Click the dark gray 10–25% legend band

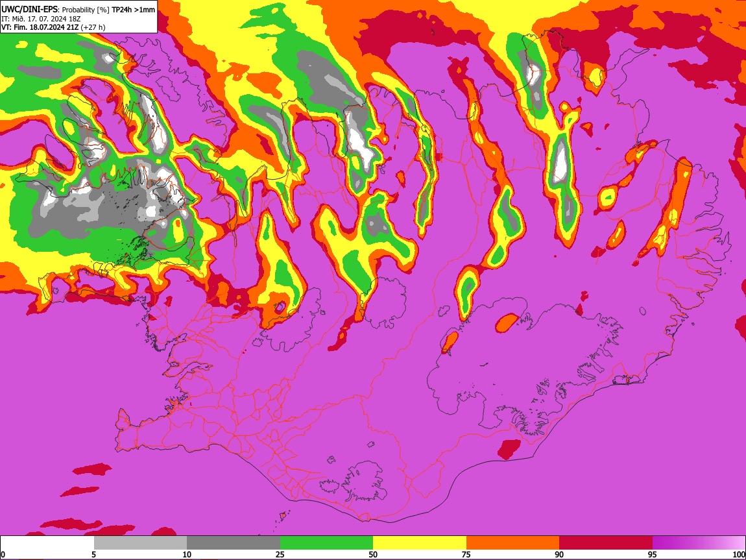[234, 543]
